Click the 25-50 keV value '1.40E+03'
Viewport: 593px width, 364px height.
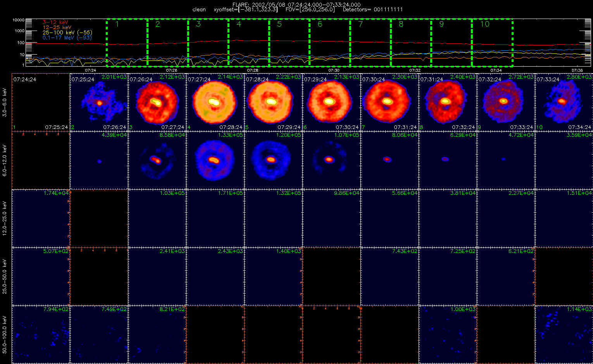288,251
